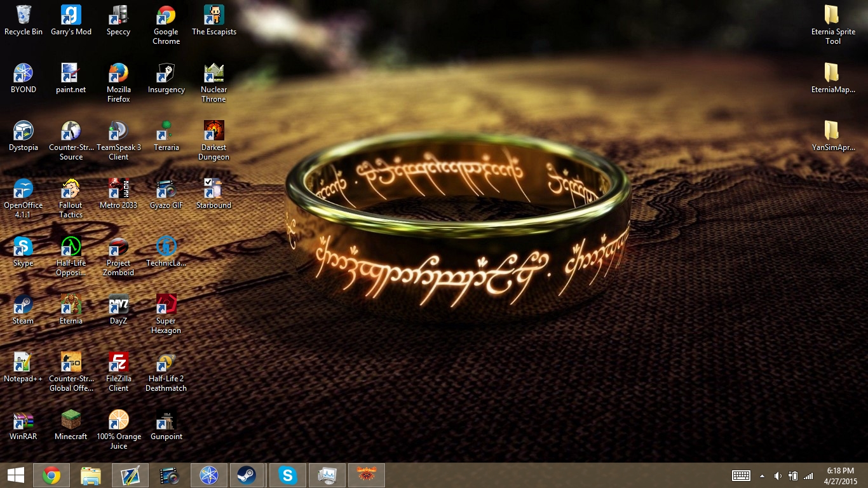Select the Eternia game shortcut
The width and height of the screenshot is (868, 488).
click(x=71, y=309)
